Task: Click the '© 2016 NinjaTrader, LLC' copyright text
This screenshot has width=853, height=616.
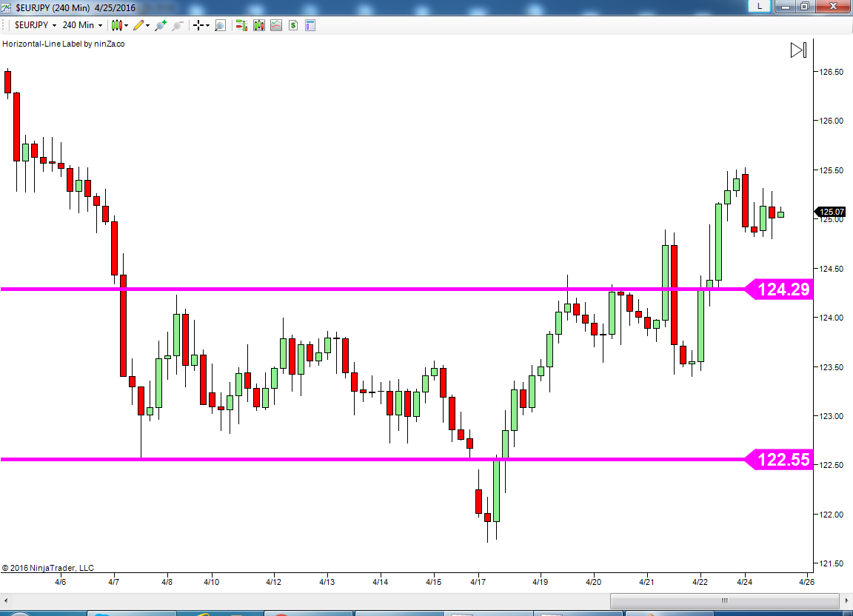Action: (x=48, y=568)
